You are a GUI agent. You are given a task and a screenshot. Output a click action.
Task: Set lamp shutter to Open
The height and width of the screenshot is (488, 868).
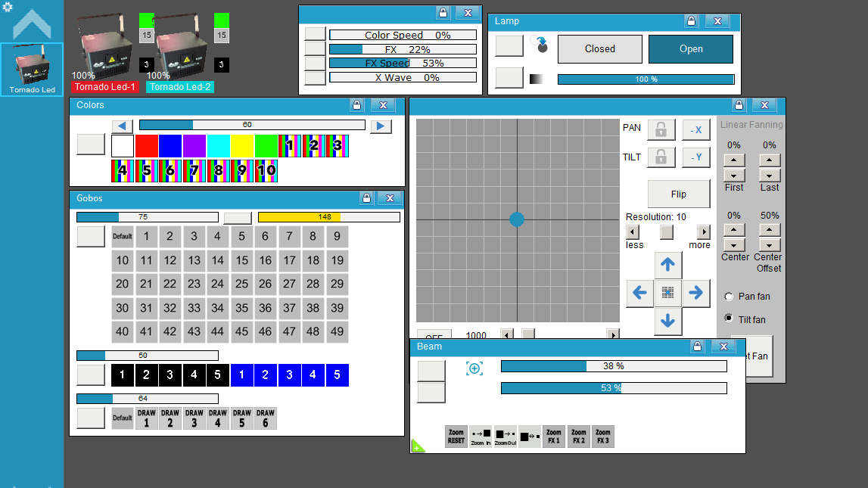(691, 49)
